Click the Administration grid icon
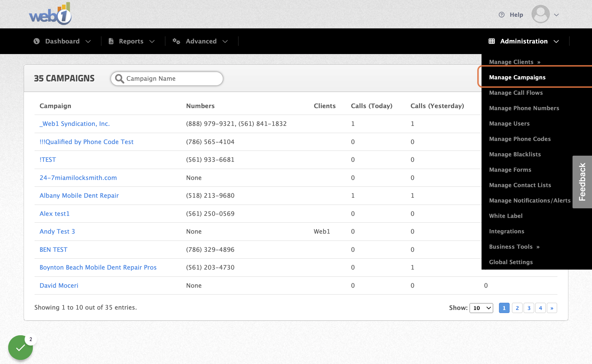The image size is (592, 364). coord(491,41)
